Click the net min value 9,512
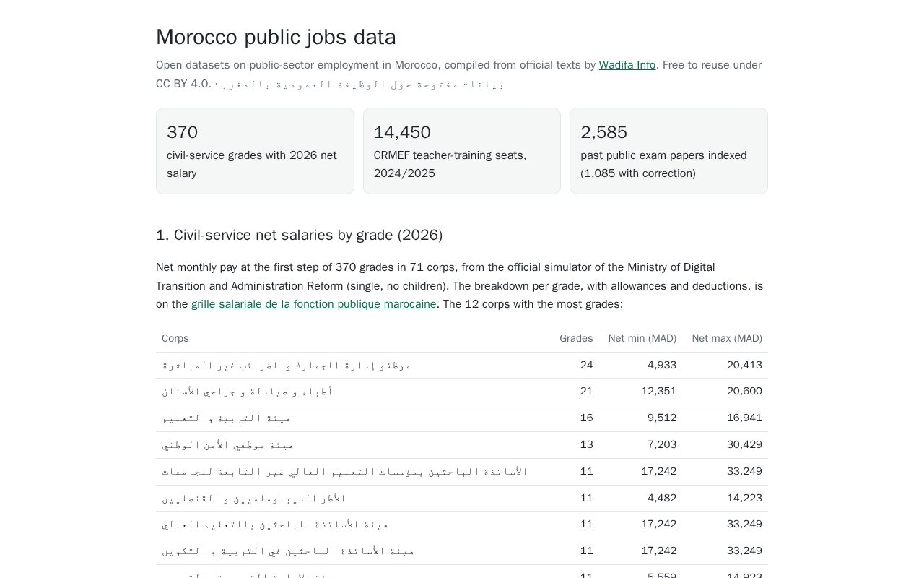The image size is (924, 578). [662, 418]
